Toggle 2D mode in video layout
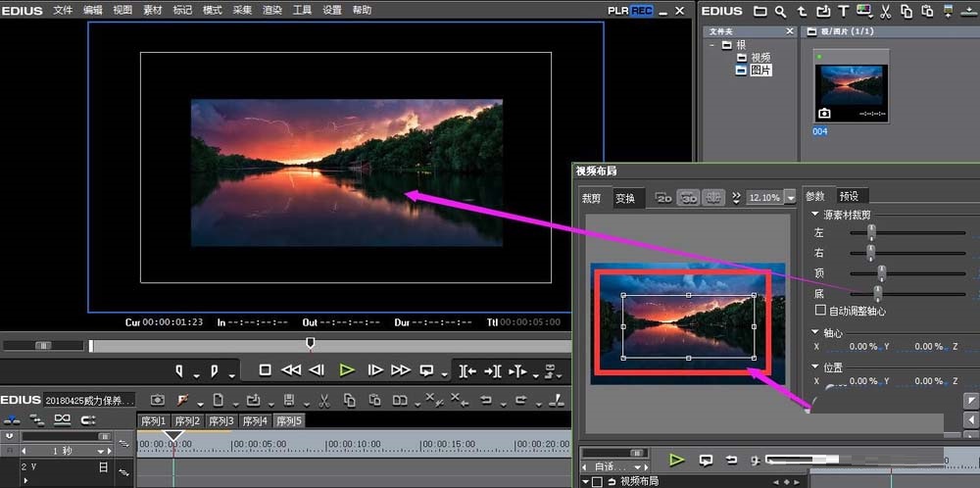Image resolution: width=980 pixels, height=488 pixels. click(663, 198)
